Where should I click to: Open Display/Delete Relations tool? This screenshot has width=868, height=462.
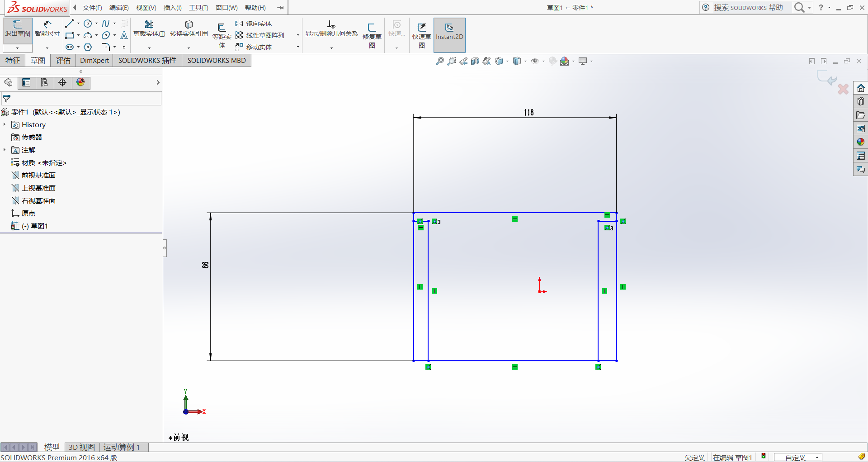(331, 29)
